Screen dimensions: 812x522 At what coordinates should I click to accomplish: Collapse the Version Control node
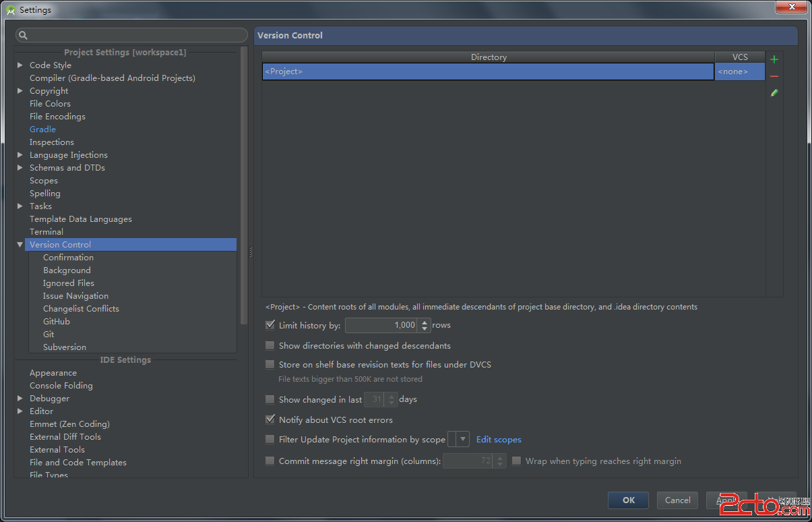(x=20, y=245)
